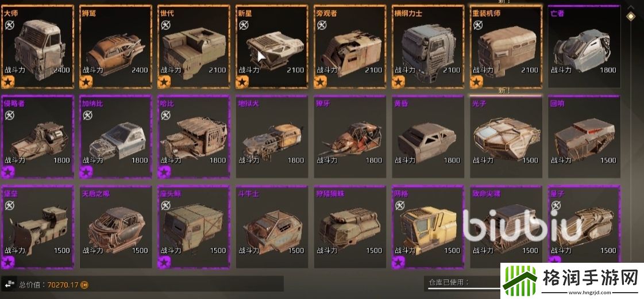644x299 pixels.
Task: Select the 新星 cabin thumbnail
Action: 272,47
